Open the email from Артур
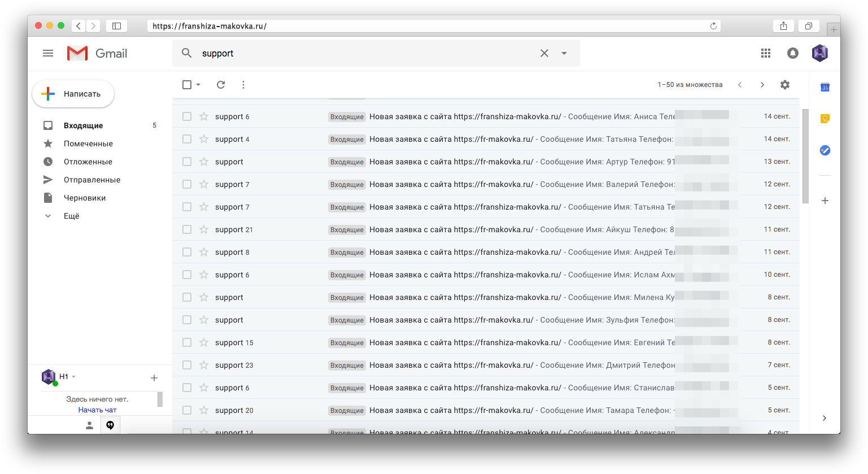This screenshot has height=474, width=868. (486, 162)
